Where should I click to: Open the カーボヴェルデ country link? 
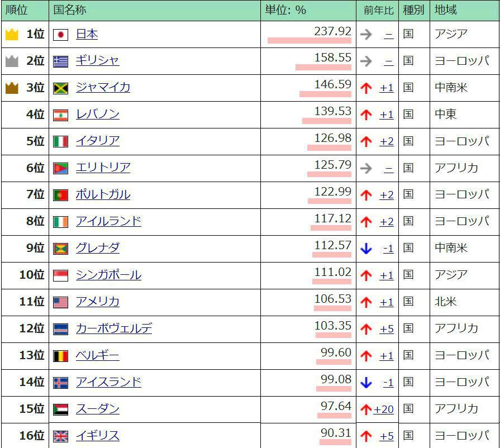tap(114, 329)
